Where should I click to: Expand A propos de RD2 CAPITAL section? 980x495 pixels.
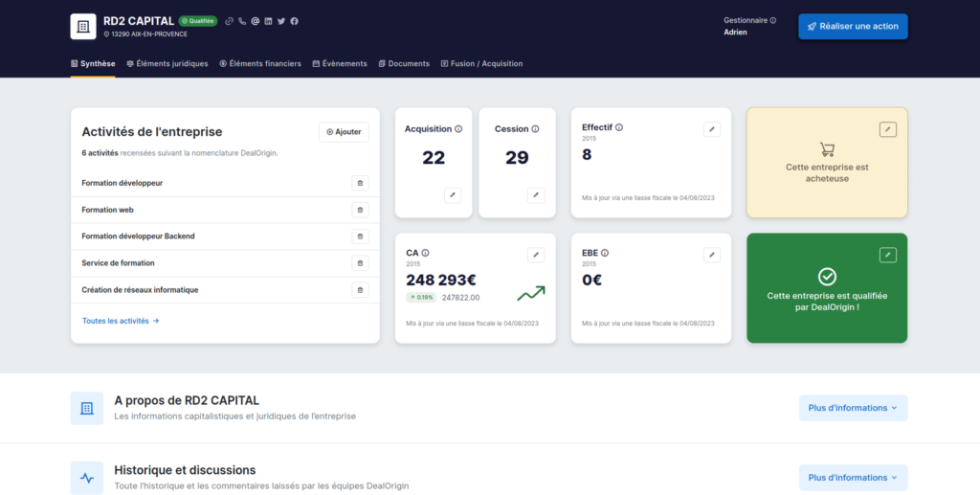pos(853,408)
